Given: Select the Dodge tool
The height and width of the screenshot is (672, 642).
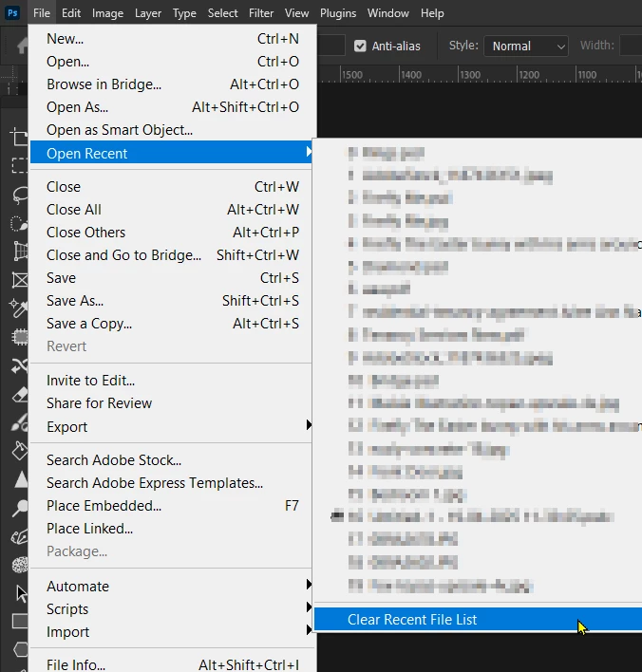Looking at the screenshot, I should (x=20, y=509).
